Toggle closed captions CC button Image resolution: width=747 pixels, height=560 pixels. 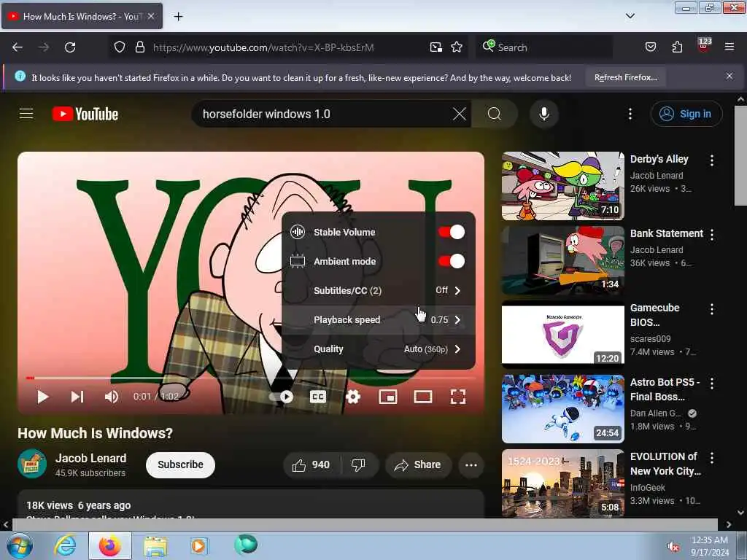(318, 397)
